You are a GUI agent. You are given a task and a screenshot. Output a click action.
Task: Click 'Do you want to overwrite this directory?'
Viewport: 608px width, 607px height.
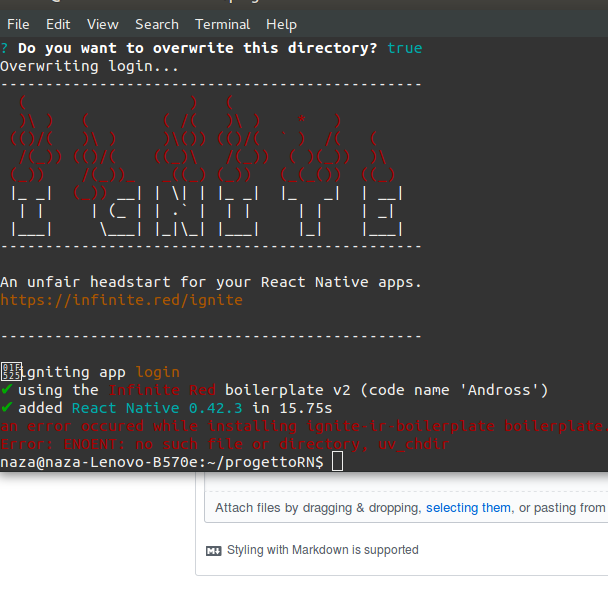(197, 48)
